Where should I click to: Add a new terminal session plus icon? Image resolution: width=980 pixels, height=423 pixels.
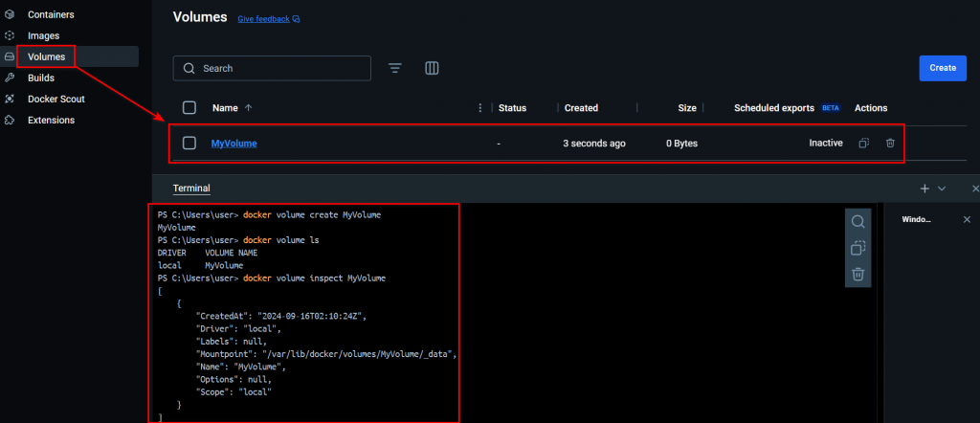pyautogui.click(x=924, y=189)
